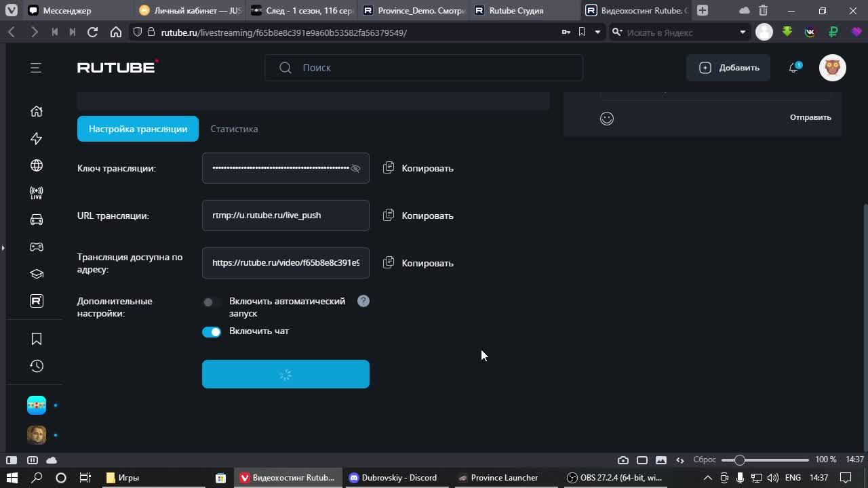868x488 pixels.
Task: Click the copy icon for the stream key
Action: pos(389,167)
